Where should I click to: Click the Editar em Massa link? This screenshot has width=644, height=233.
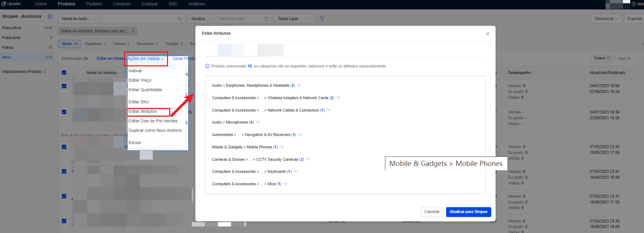tap(110, 59)
